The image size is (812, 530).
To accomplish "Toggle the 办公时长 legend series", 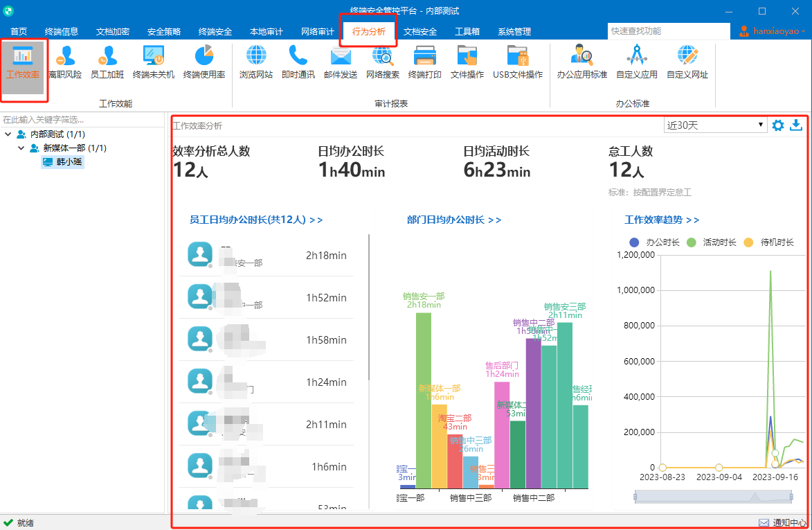I will point(654,242).
